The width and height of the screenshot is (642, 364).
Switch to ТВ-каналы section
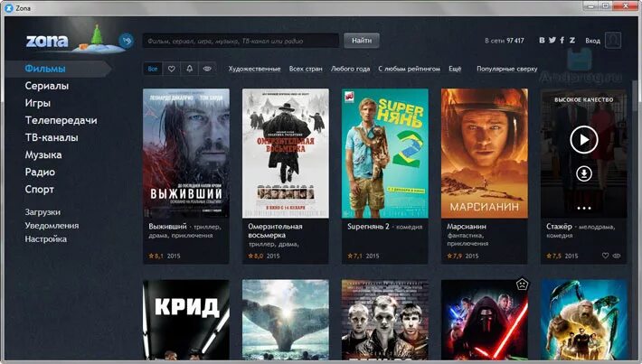pyautogui.click(x=52, y=137)
